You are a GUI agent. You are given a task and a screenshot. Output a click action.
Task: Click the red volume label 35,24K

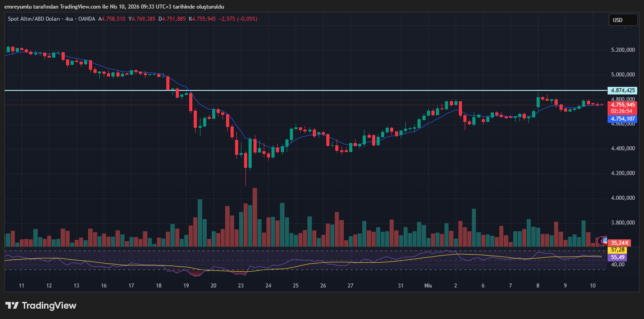coord(619,243)
